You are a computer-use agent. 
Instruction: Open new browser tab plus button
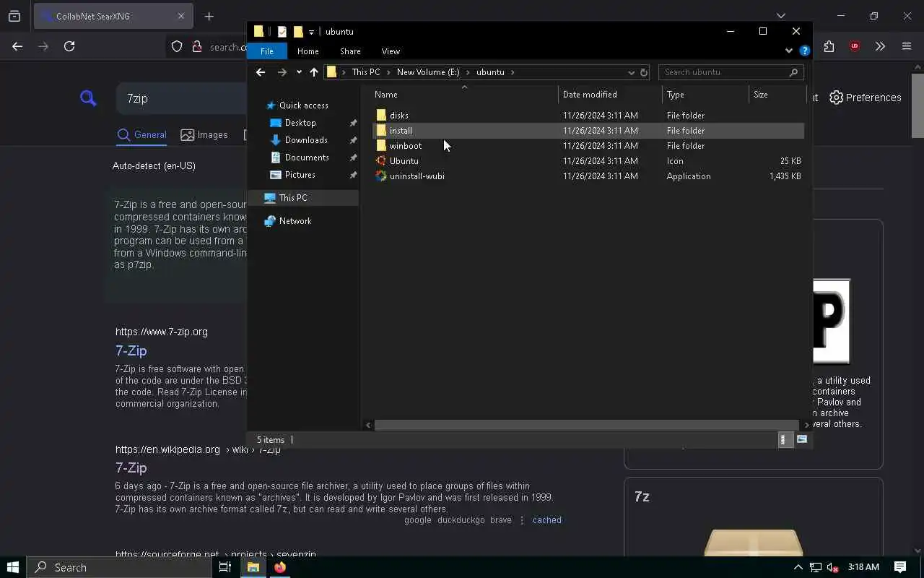tap(209, 16)
